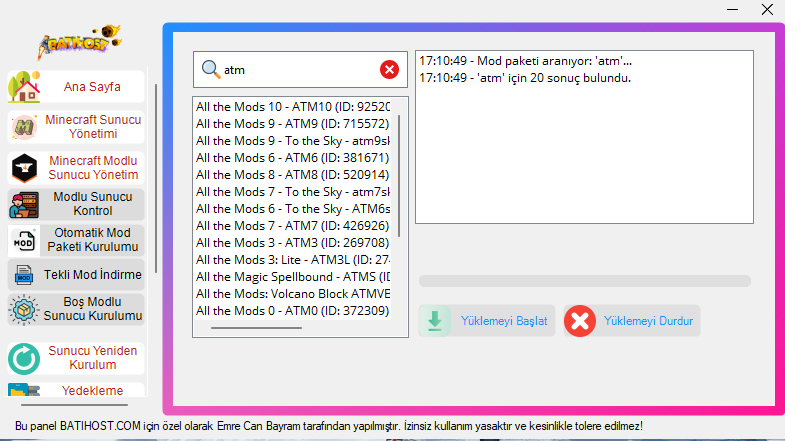Click the green download arrow icon
Image resolution: width=785 pixels, height=441 pixels.
click(x=435, y=321)
